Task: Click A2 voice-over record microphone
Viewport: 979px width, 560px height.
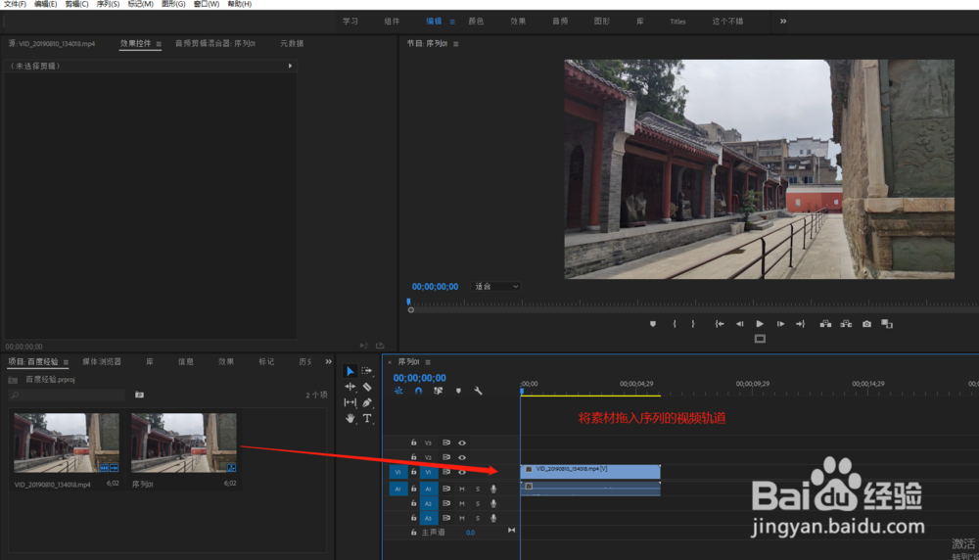Action: [493, 503]
